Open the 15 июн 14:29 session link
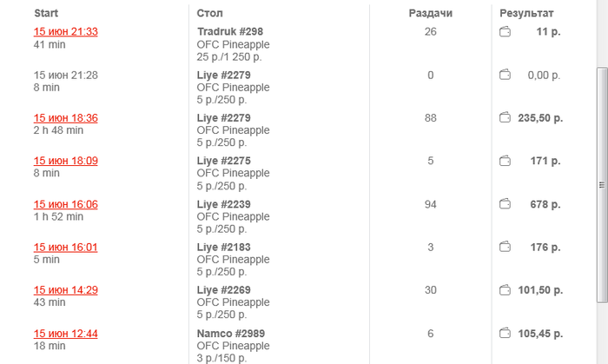This screenshot has height=364, width=608. (x=65, y=290)
